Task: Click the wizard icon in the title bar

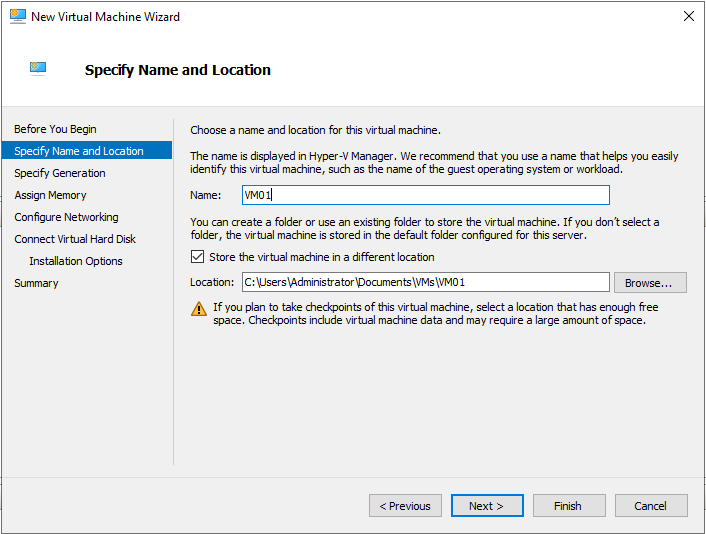Action: [x=16, y=17]
